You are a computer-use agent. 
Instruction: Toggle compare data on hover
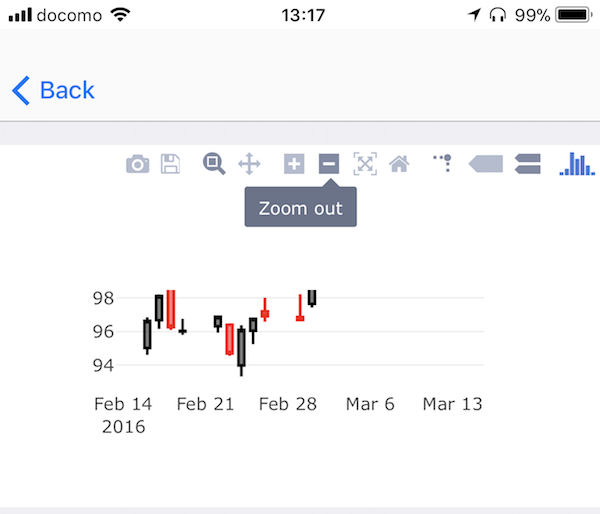tap(527, 164)
